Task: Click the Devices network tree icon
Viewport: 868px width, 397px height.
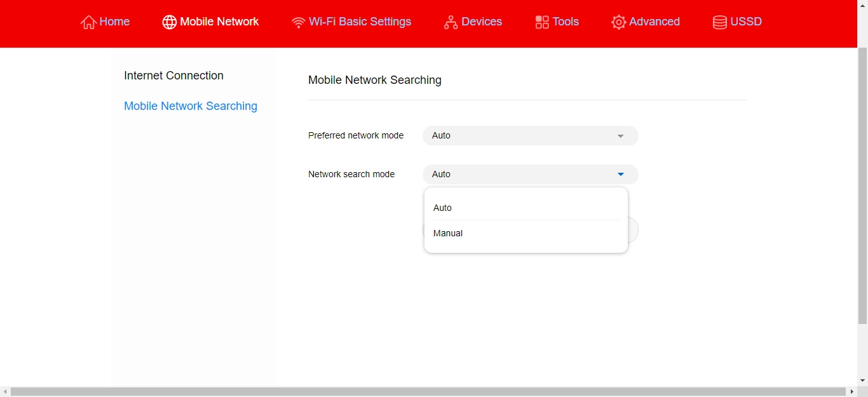Action: (x=451, y=22)
